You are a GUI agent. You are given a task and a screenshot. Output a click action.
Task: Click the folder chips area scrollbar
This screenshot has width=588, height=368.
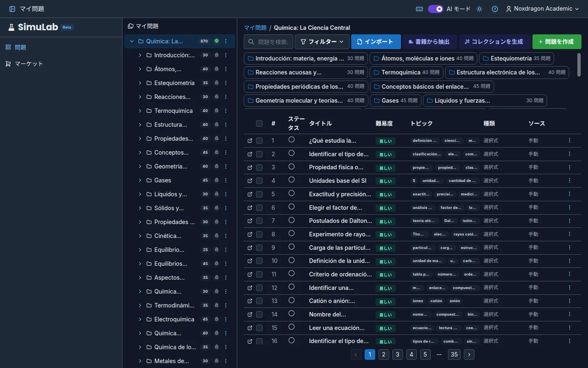(x=579, y=65)
